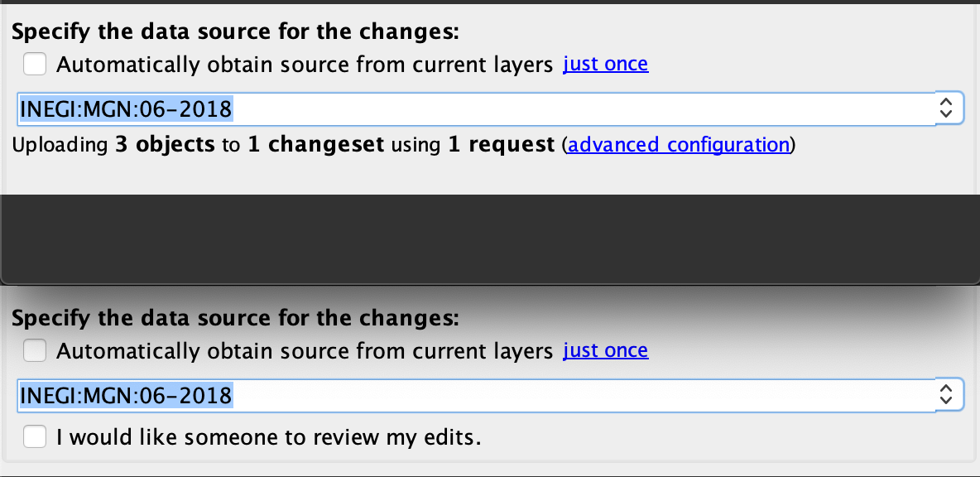Image resolution: width=980 pixels, height=477 pixels.
Task: Click "Specify the data source" heading in review-edits panel
Action: click(235, 318)
